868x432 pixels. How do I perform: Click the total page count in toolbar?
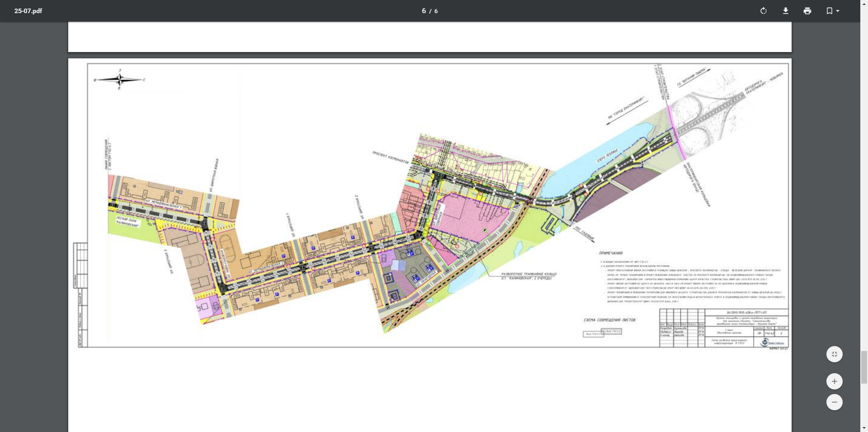pos(436,11)
